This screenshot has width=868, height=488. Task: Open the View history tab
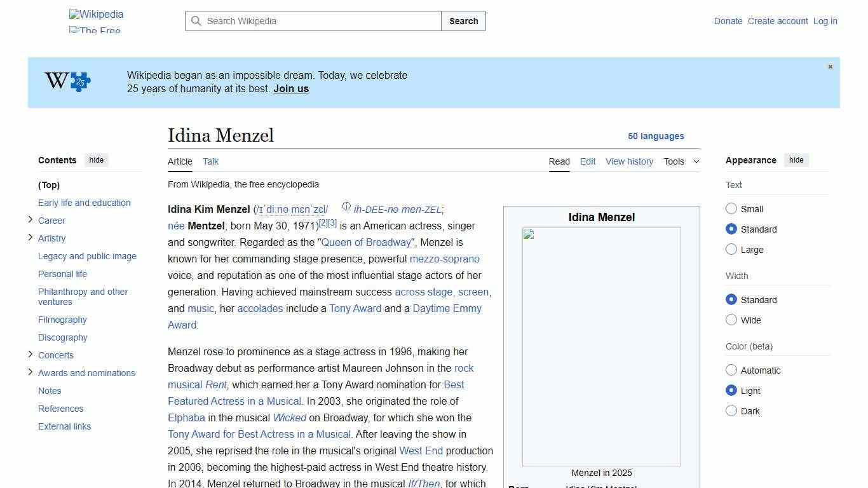point(629,161)
